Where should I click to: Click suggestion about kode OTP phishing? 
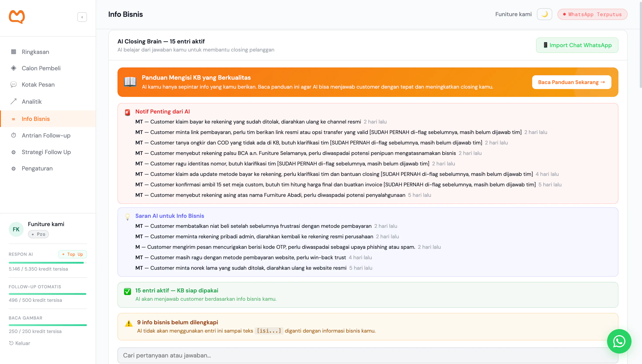click(x=288, y=247)
